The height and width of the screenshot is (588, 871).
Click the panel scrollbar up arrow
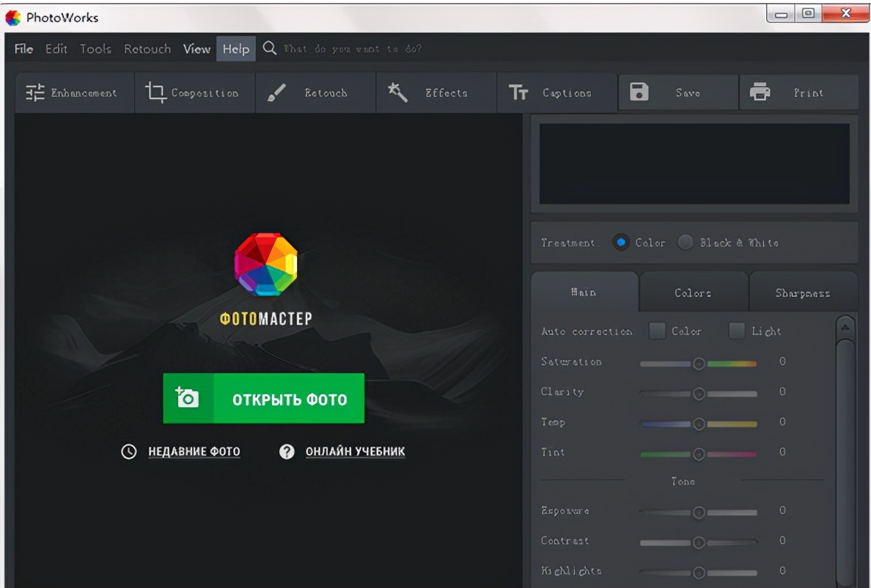point(845,327)
